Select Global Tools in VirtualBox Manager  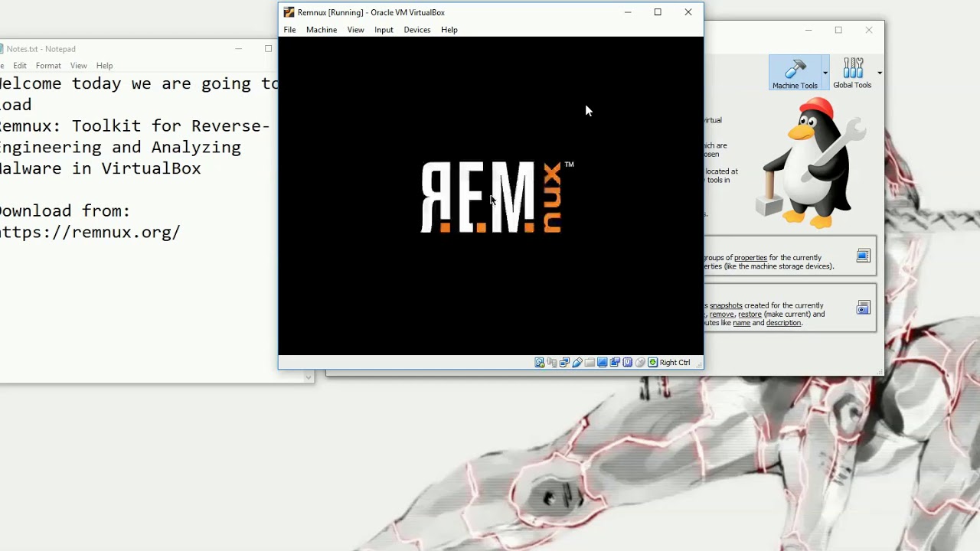point(852,73)
